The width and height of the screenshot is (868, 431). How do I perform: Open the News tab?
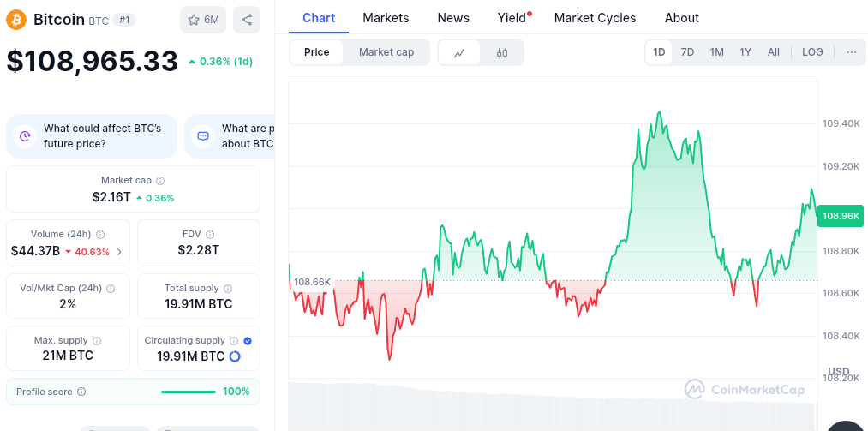[453, 18]
